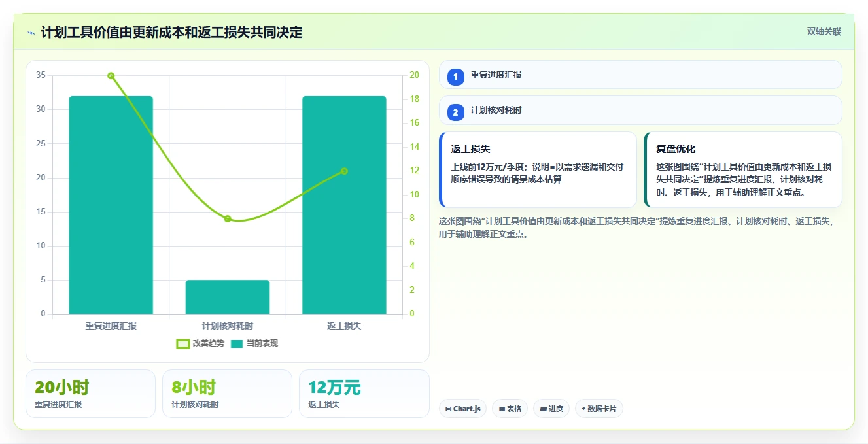Click the 12万元 stat card
The height and width of the screenshot is (444, 868).
364,394
